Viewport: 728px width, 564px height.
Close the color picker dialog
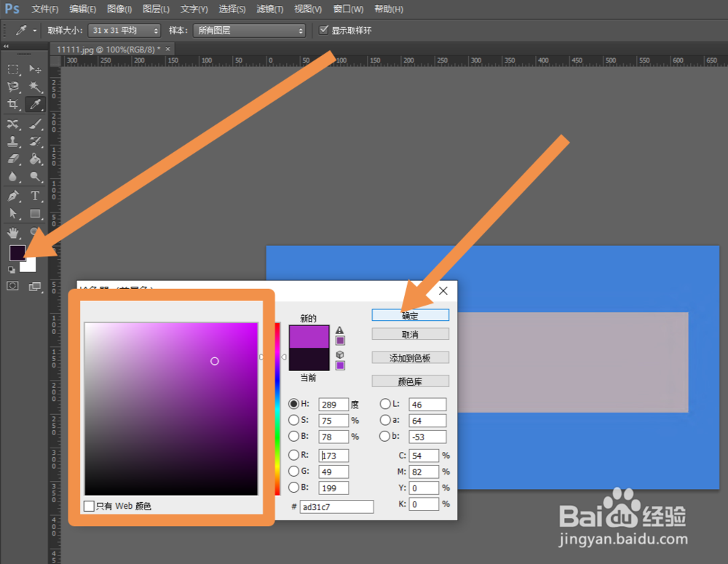pyautogui.click(x=443, y=291)
